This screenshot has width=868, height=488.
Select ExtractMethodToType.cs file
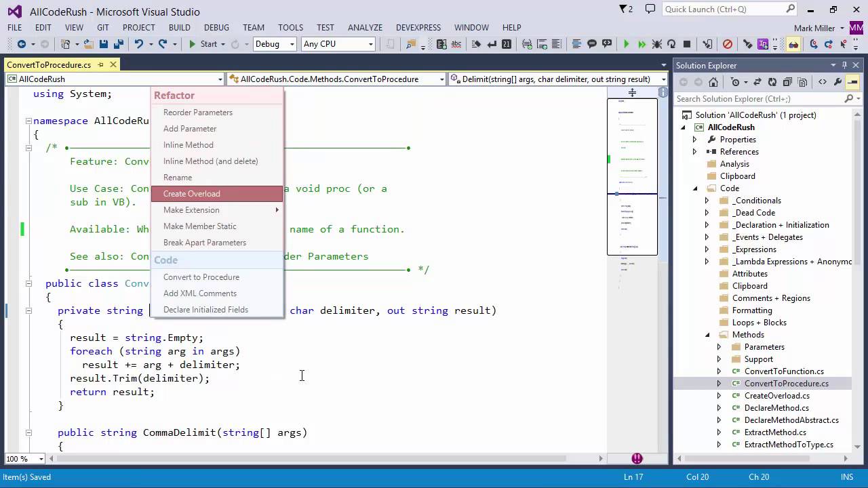tap(789, 445)
